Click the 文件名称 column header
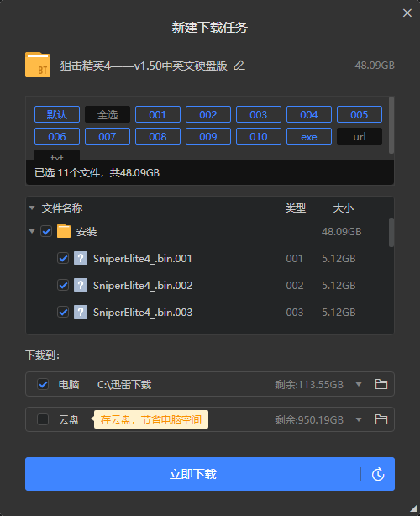This screenshot has height=516, width=420. click(62, 208)
